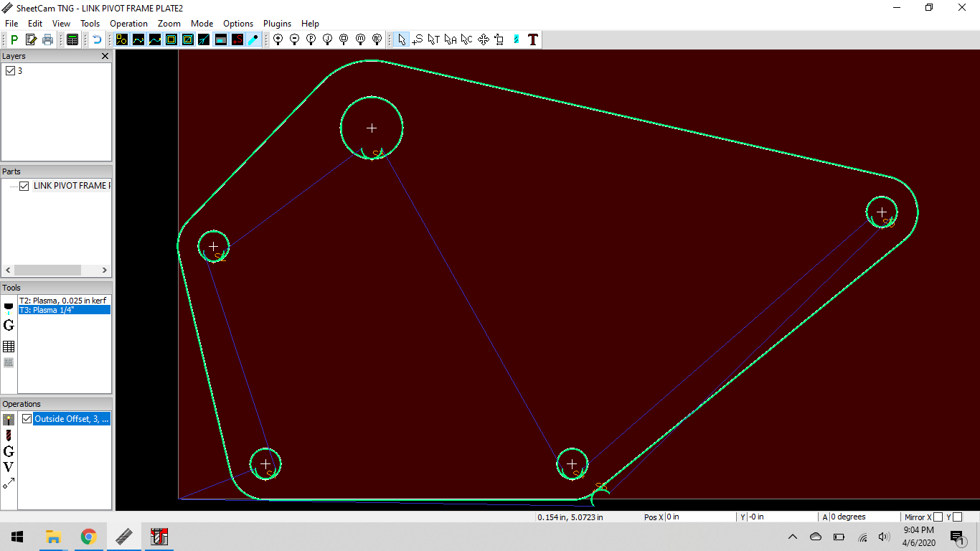Viewport: 980px width, 551px height.
Task: Click the green P icon in toolbar
Action: [x=14, y=39]
